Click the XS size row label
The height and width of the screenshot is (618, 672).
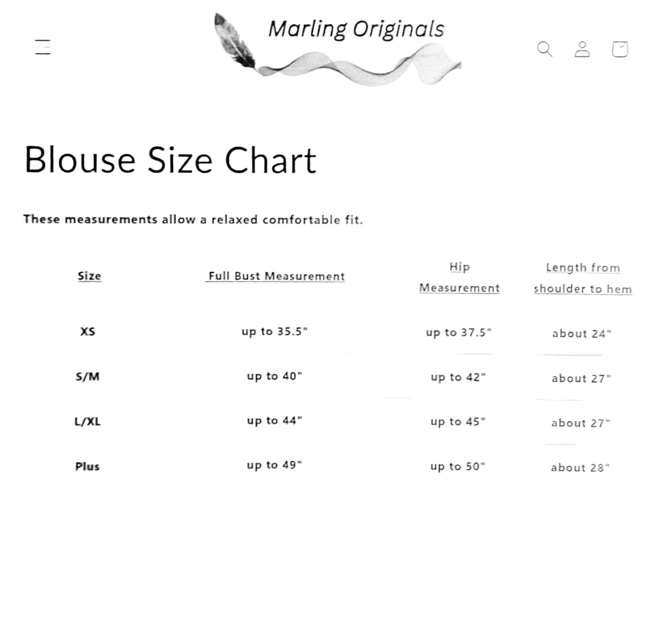[x=88, y=331]
